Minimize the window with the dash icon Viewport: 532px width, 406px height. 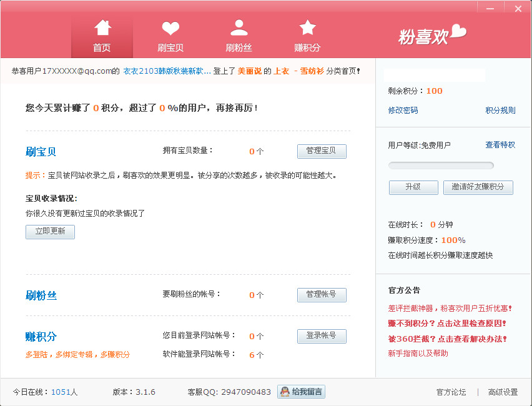click(x=491, y=8)
